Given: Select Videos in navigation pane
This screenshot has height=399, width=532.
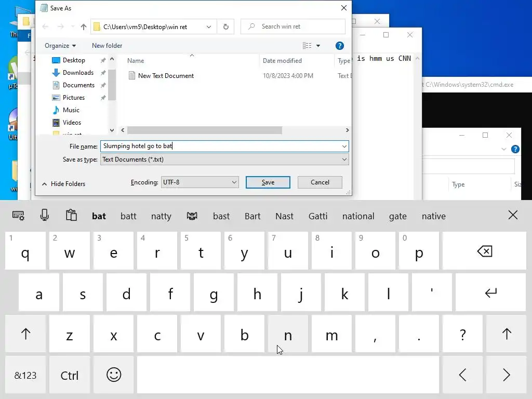Looking at the screenshot, I should pyautogui.click(x=72, y=123).
